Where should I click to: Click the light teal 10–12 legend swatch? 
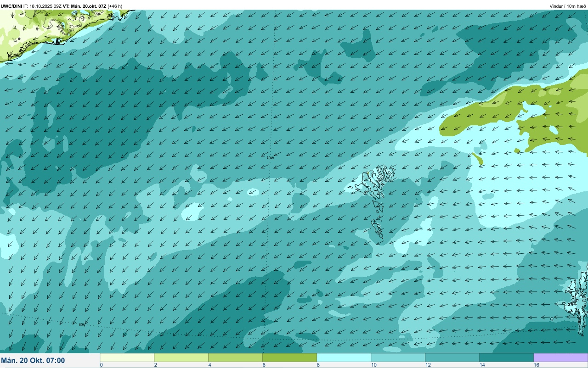tap(398, 357)
